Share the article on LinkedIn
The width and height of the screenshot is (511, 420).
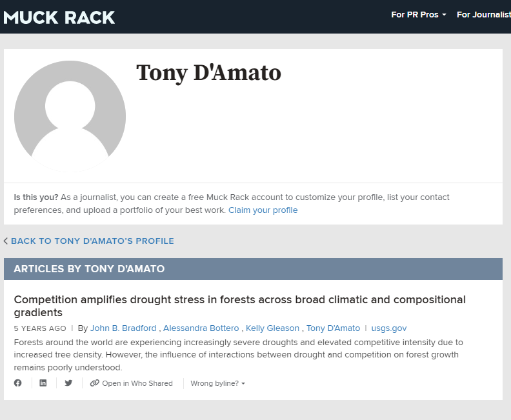click(x=43, y=383)
